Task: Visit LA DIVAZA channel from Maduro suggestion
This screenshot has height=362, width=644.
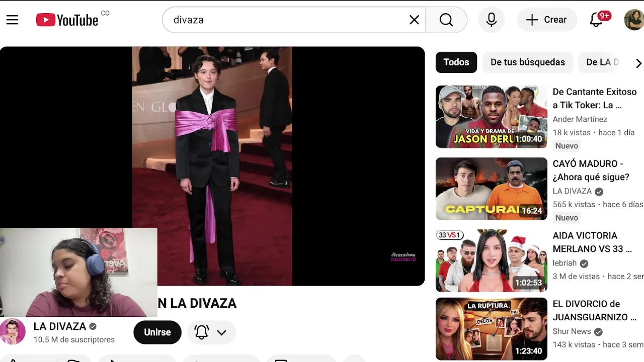Action: (572, 191)
